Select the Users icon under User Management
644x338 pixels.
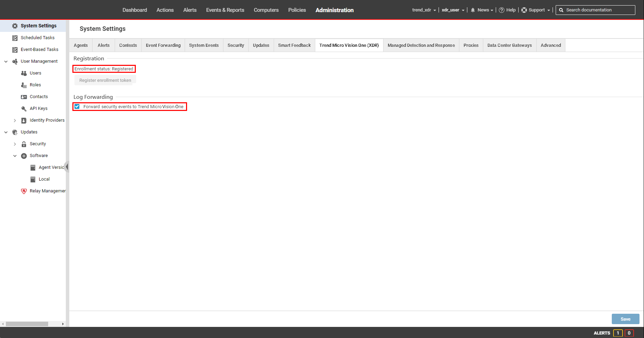[x=24, y=73]
